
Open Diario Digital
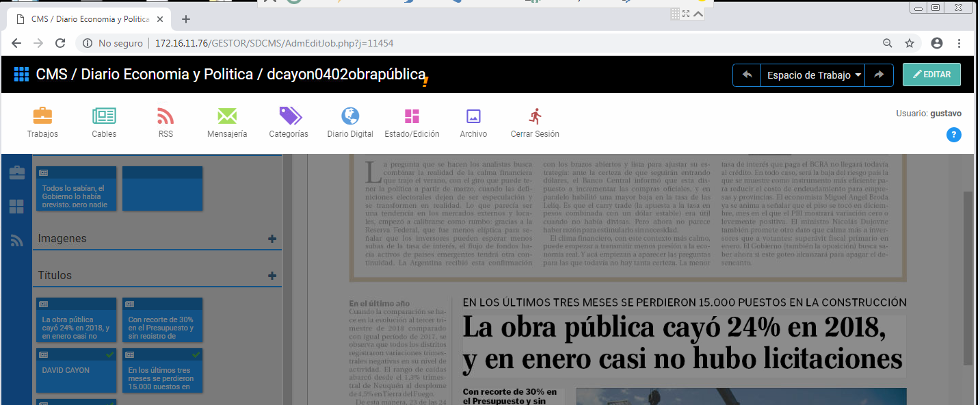pos(350,123)
